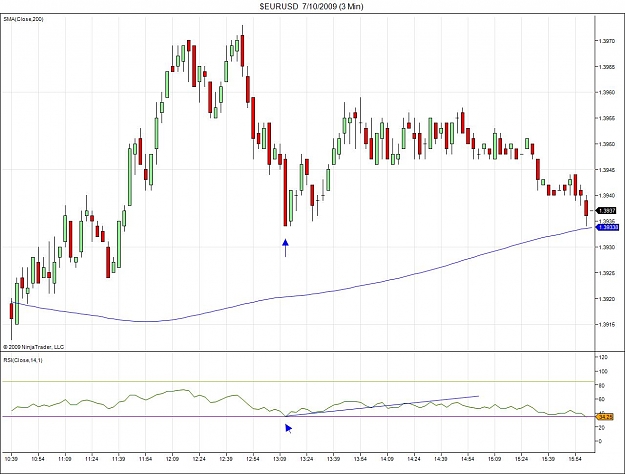Click the 13:54 time axis label

coord(360,459)
